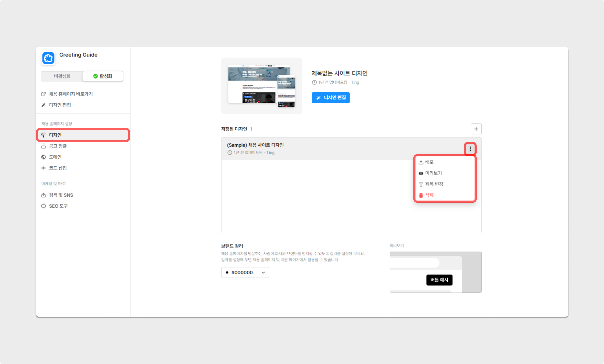This screenshot has height=364, width=604.
Task: Click the code icon for 코드 삽입
Action: pos(43,168)
